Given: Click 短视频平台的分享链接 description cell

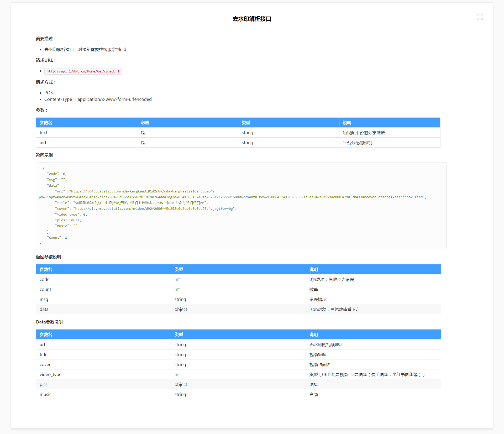Looking at the screenshot, I should (390, 133).
